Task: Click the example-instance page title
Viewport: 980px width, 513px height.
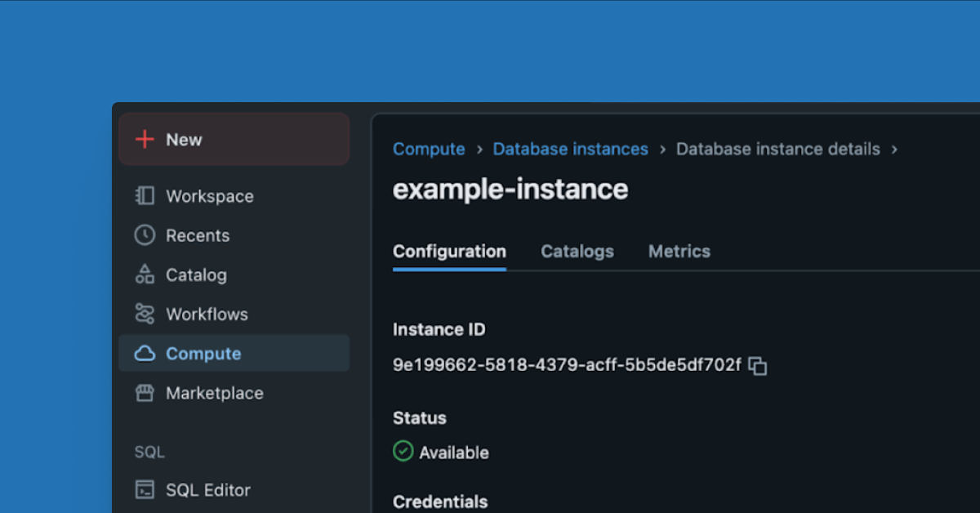Action: 510,190
